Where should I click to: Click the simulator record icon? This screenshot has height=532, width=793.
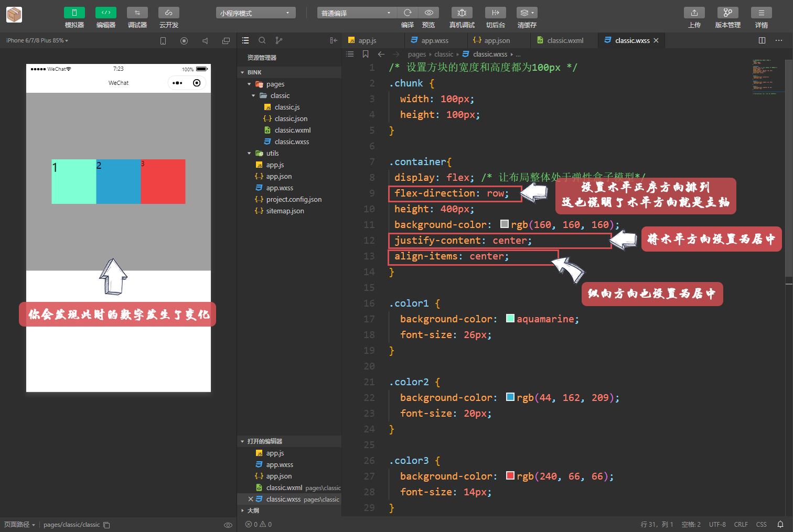[x=184, y=41]
